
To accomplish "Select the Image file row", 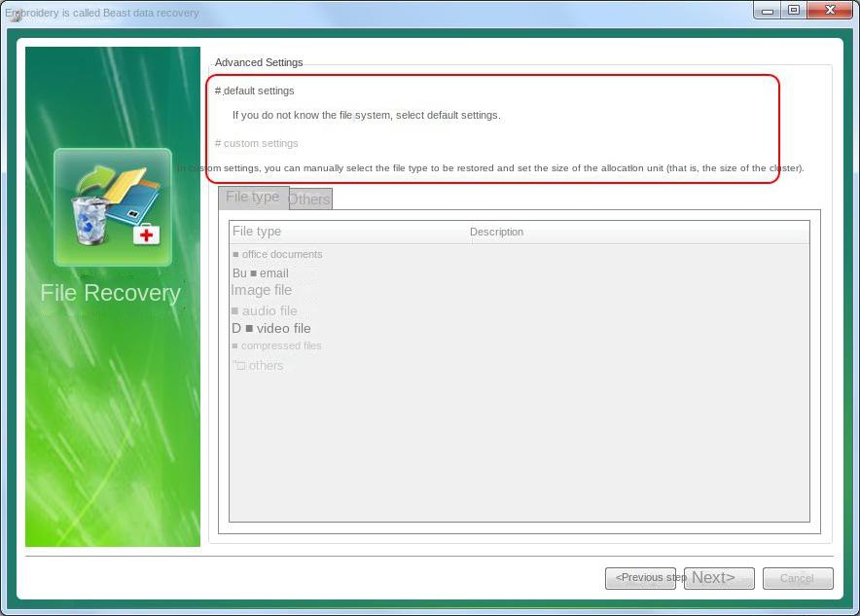I will (x=262, y=290).
